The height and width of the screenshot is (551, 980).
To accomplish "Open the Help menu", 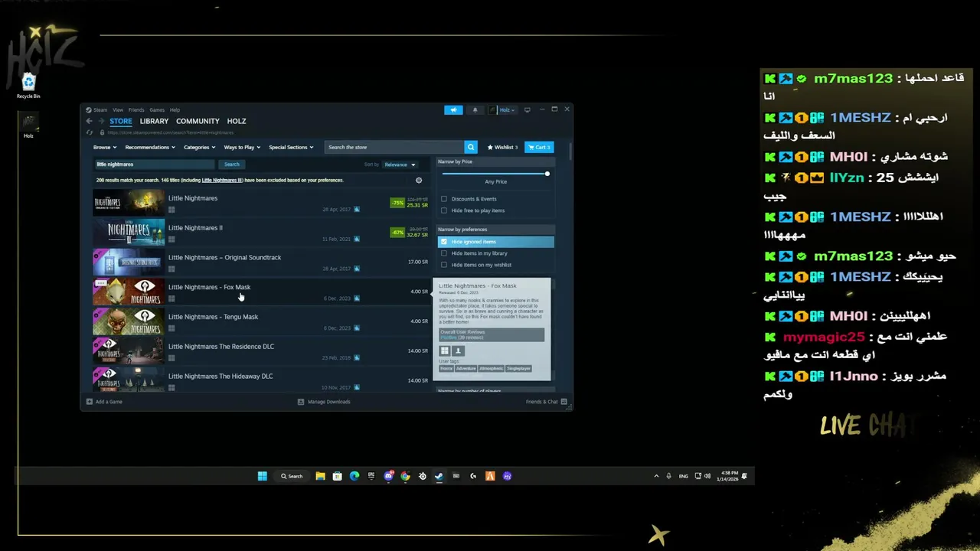I will tap(175, 110).
